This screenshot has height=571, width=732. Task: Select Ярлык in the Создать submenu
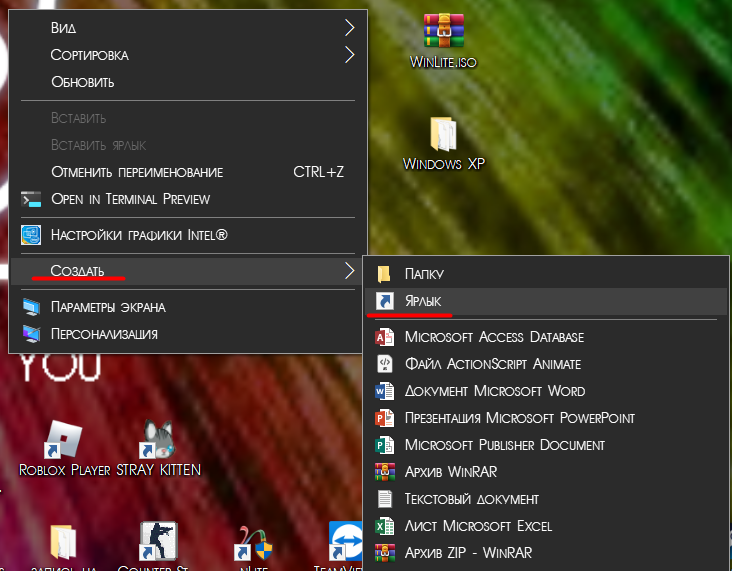(545, 301)
